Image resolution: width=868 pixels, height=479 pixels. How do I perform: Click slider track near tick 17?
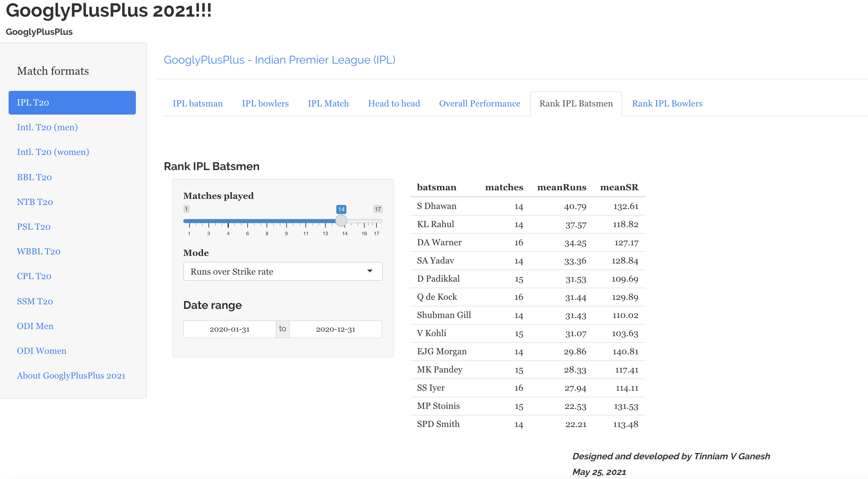[x=376, y=221]
